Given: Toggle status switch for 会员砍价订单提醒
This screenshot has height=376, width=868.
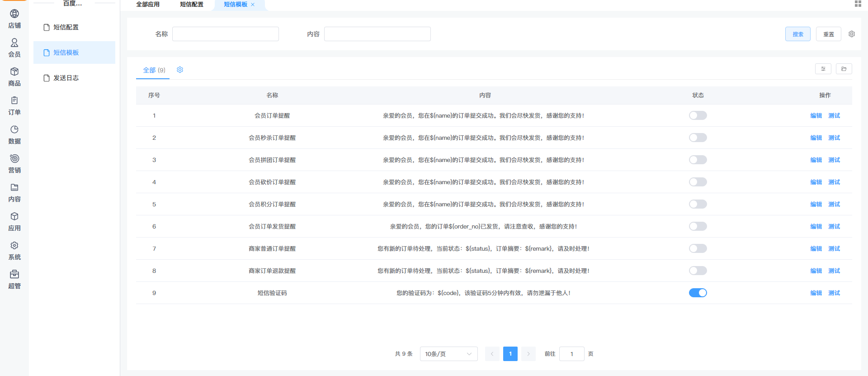Looking at the screenshot, I should coord(698,182).
